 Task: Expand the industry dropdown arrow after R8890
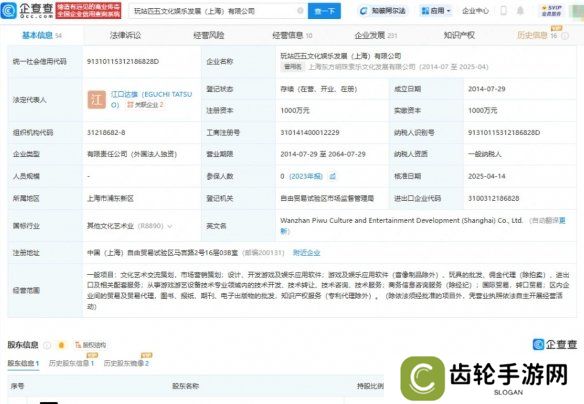tap(170, 226)
